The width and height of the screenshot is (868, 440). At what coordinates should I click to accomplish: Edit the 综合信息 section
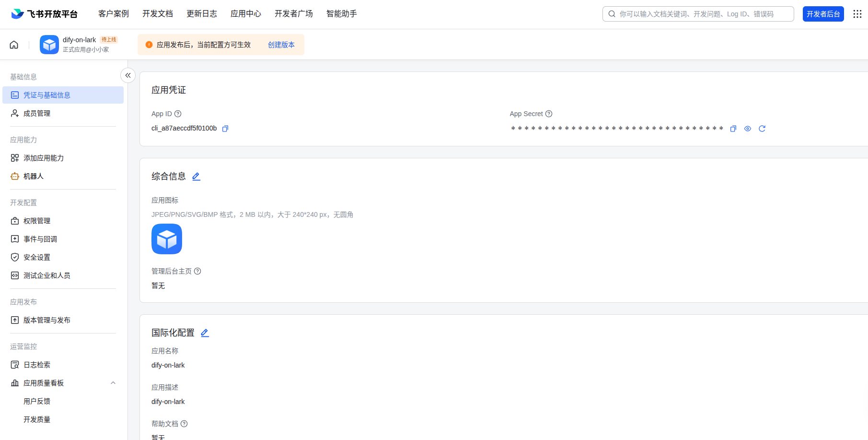(x=196, y=177)
